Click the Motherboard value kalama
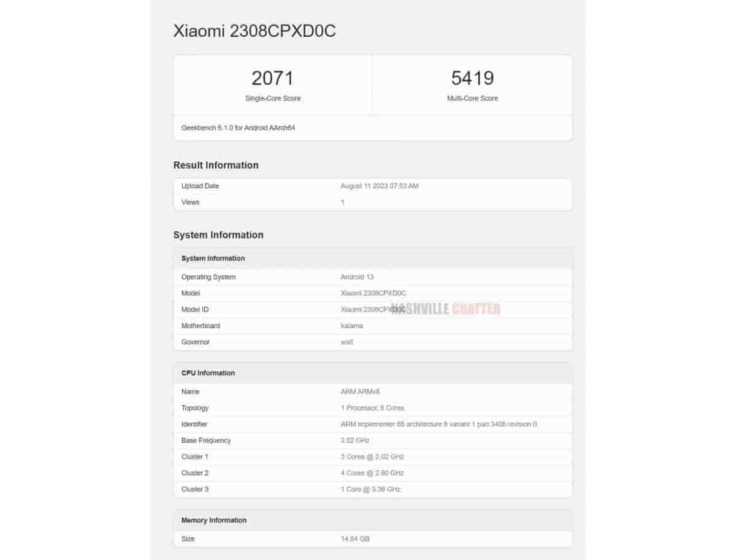Screen dimensions: 736x560 tap(351, 326)
